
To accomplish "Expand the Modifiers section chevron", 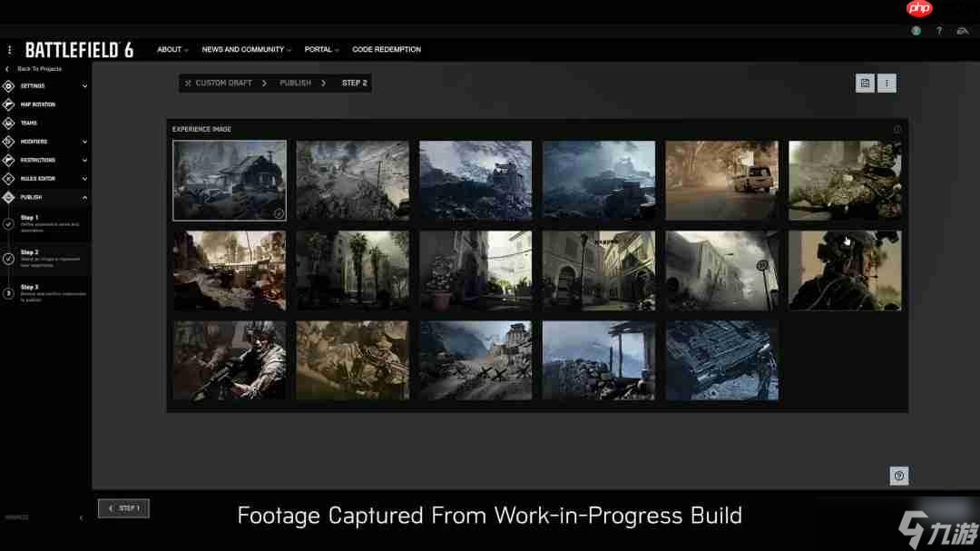I will pyautogui.click(x=84, y=142).
